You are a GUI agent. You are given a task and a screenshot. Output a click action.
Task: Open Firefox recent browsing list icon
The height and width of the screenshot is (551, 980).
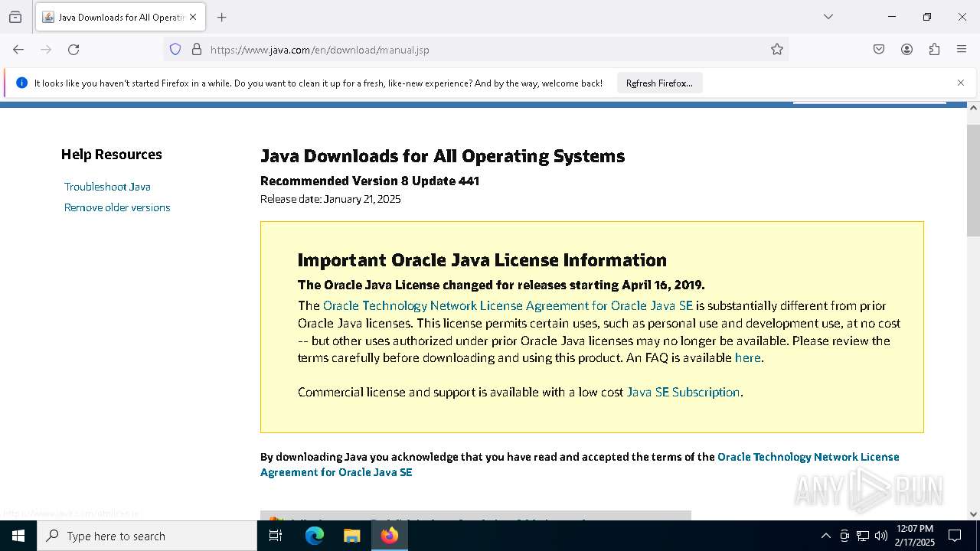pyautogui.click(x=15, y=17)
